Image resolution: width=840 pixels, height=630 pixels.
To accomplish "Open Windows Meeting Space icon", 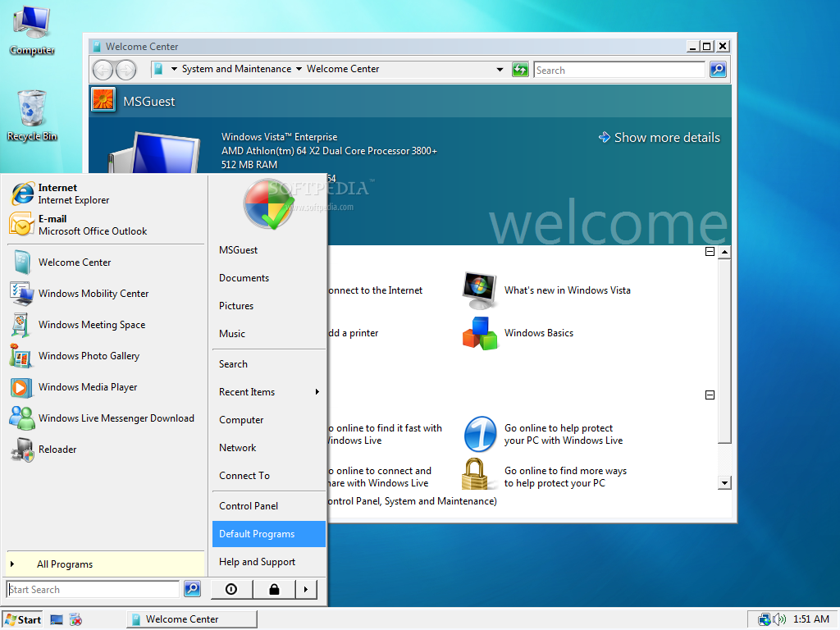I will click(x=21, y=325).
